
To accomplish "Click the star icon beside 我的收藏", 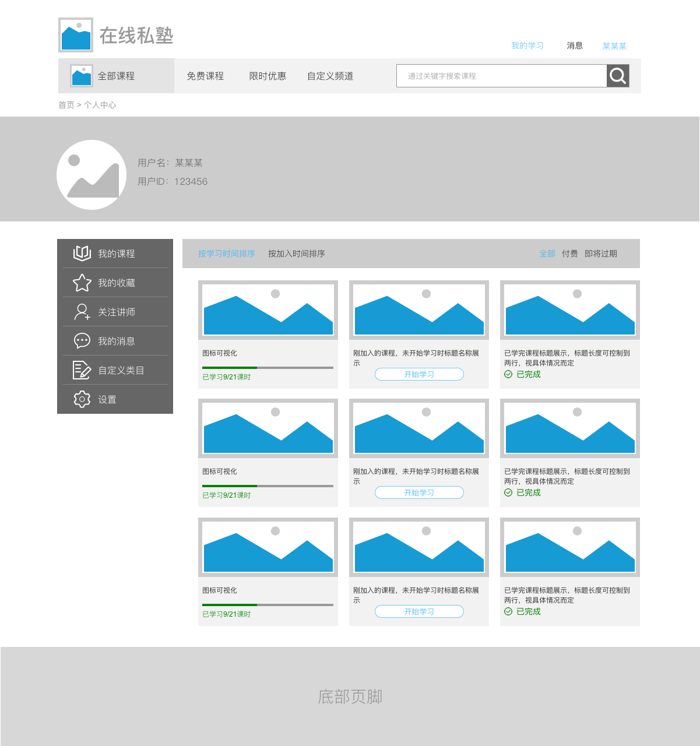I will [82, 283].
